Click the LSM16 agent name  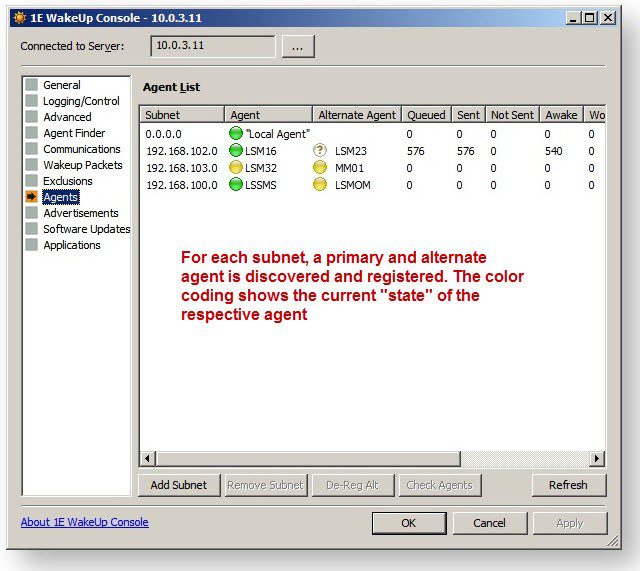click(x=260, y=151)
